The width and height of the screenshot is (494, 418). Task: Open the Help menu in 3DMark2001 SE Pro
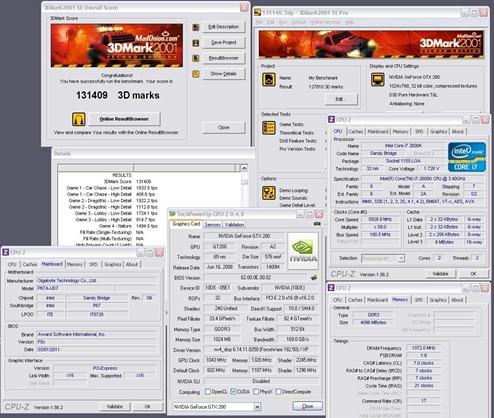click(349, 22)
